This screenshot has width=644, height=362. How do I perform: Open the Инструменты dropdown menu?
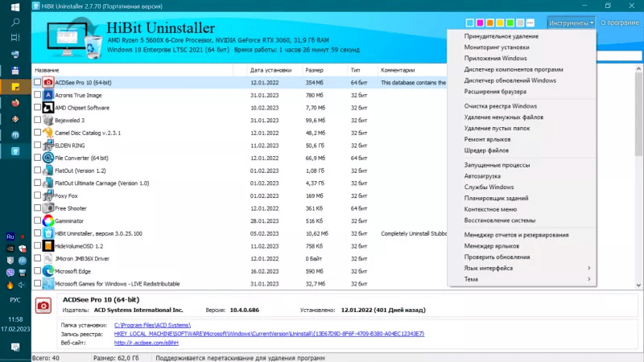pyautogui.click(x=571, y=23)
